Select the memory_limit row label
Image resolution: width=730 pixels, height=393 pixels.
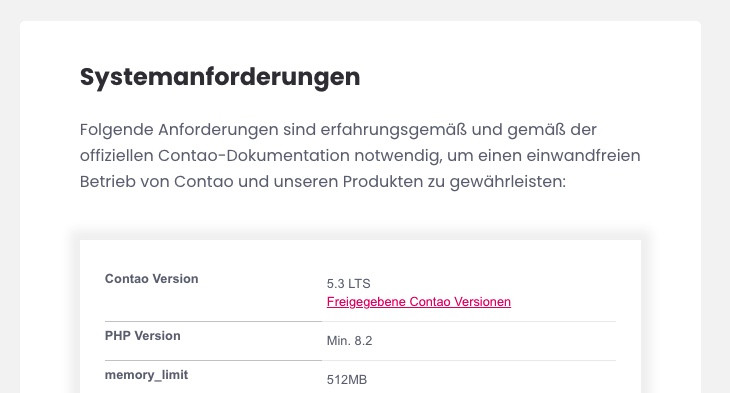point(146,375)
